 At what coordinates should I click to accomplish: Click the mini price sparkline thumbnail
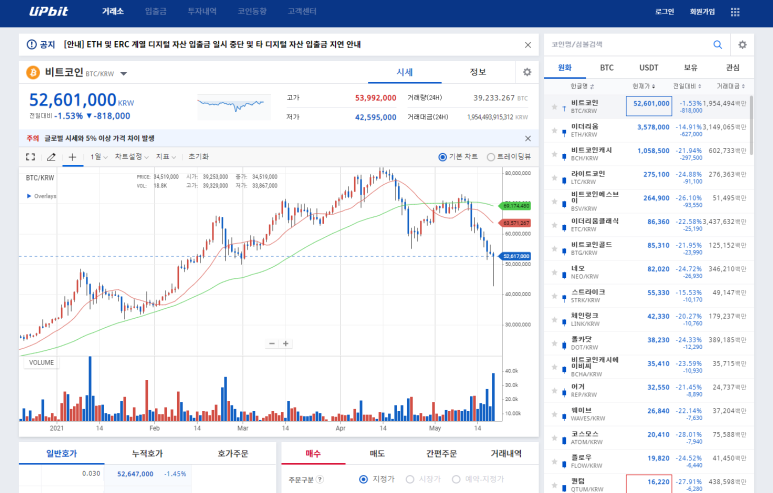pos(234,107)
